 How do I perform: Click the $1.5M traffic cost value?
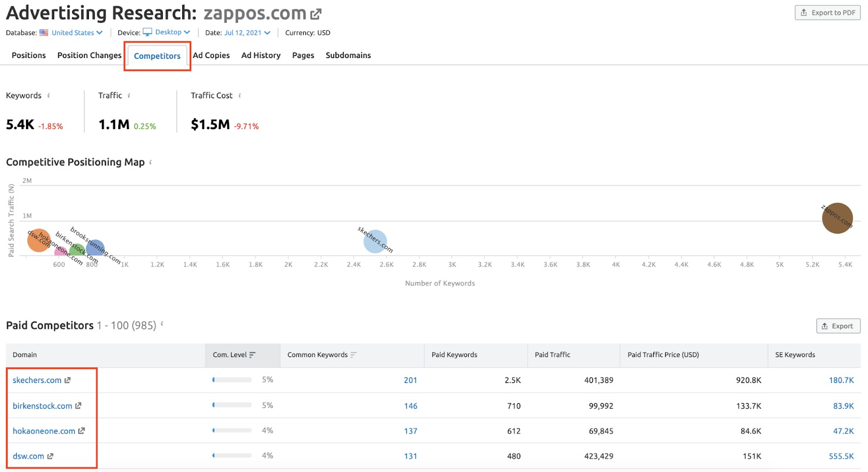click(x=210, y=125)
